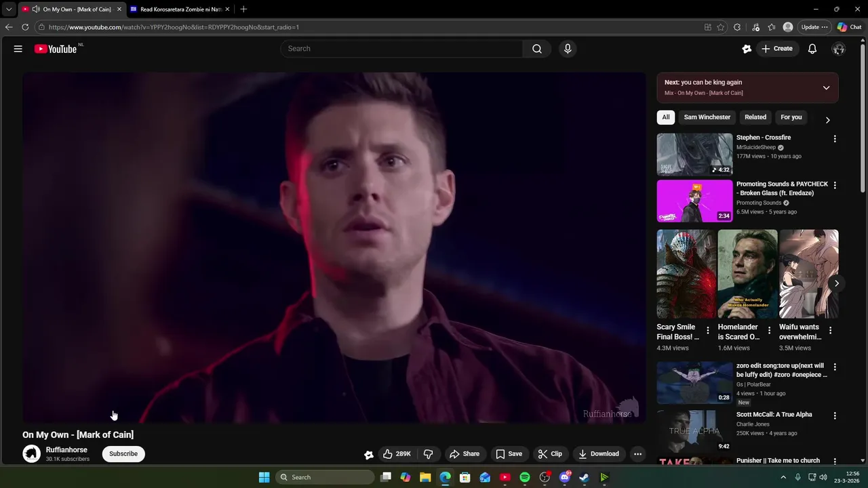Open Spotify from the taskbar
The width and height of the screenshot is (868, 488).
[x=525, y=477]
